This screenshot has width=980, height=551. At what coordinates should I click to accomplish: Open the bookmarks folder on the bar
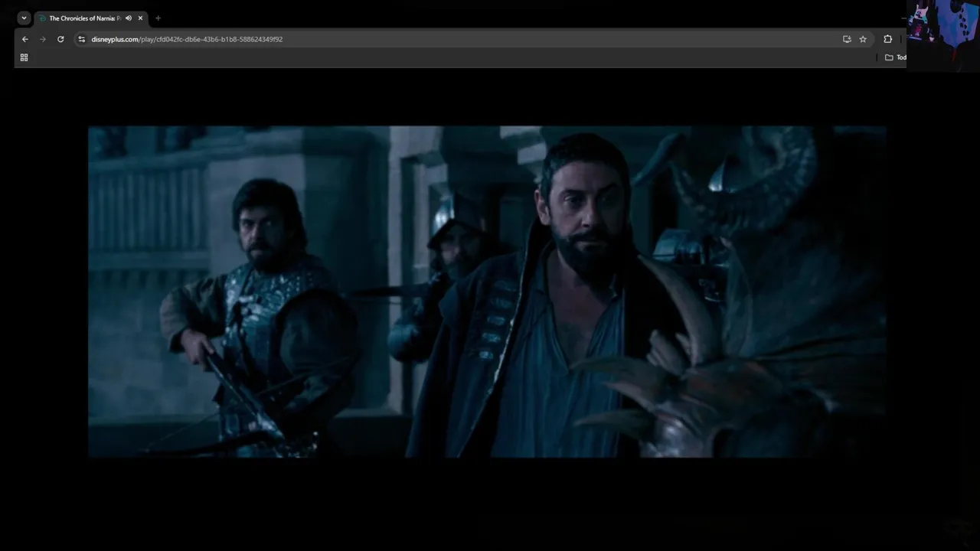click(x=895, y=57)
